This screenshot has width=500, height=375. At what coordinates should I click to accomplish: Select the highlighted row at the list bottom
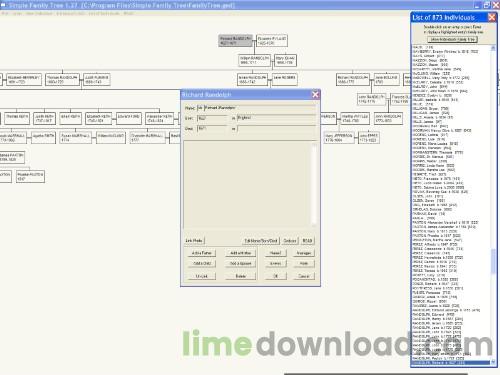[x=451, y=362]
